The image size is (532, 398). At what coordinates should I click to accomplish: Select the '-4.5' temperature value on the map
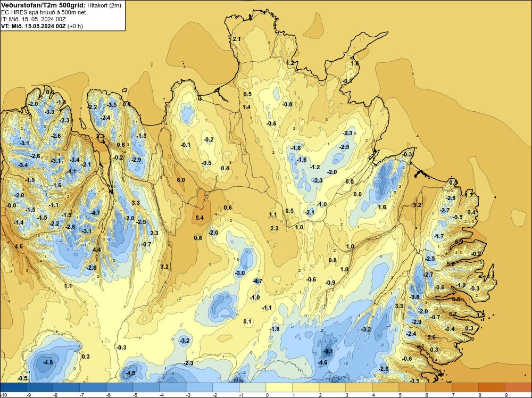130,373
